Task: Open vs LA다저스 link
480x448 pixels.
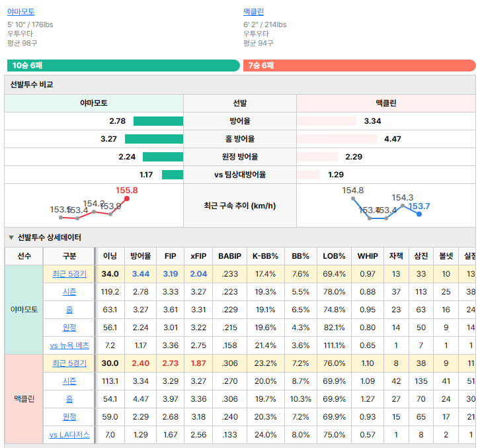Action: click(69, 435)
